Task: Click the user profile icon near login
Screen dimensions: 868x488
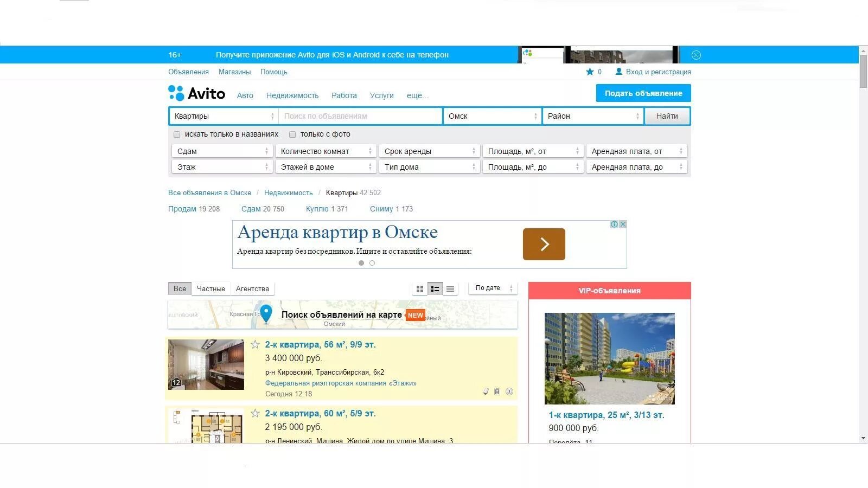Action: [x=618, y=72]
